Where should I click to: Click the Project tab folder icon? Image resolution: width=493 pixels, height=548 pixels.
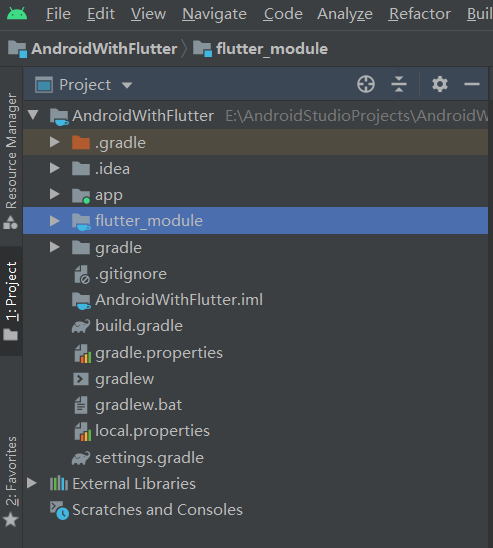(x=10, y=334)
